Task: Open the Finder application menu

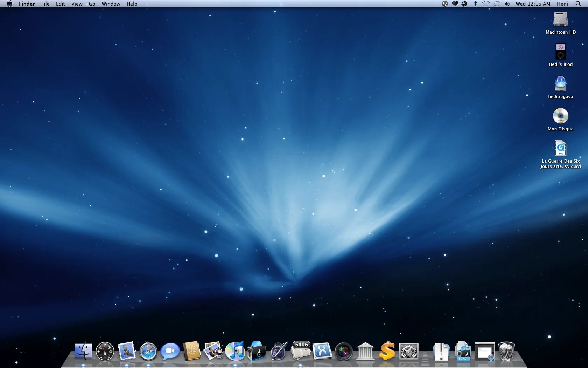Action: click(x=27, y=4)
